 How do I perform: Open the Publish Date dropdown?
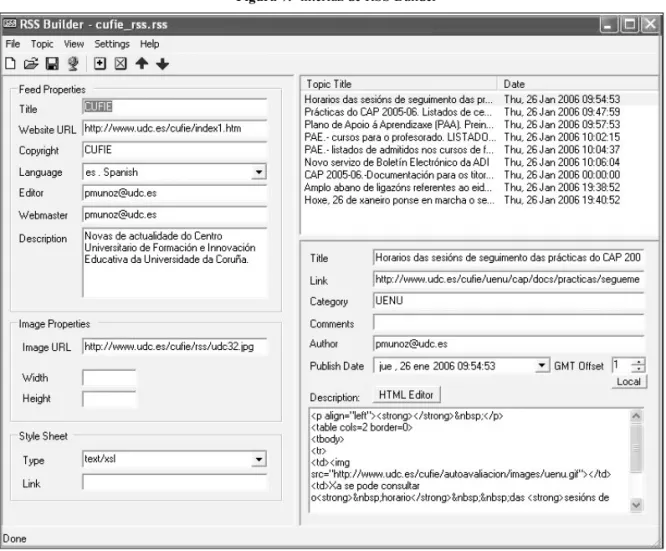(x=541, y=365)
